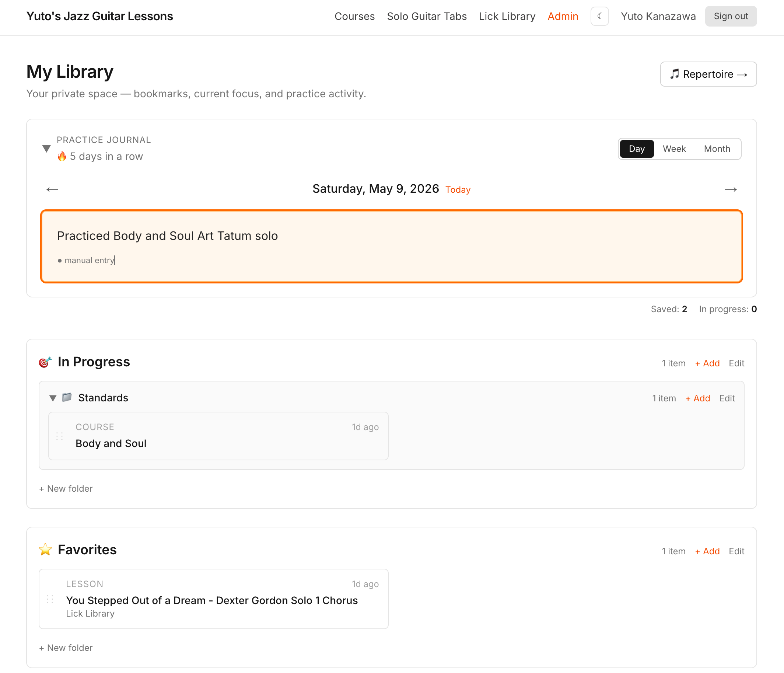Click the streak flame icon
The width and height of the screenshot is (784, 673).
click(62, 156)
